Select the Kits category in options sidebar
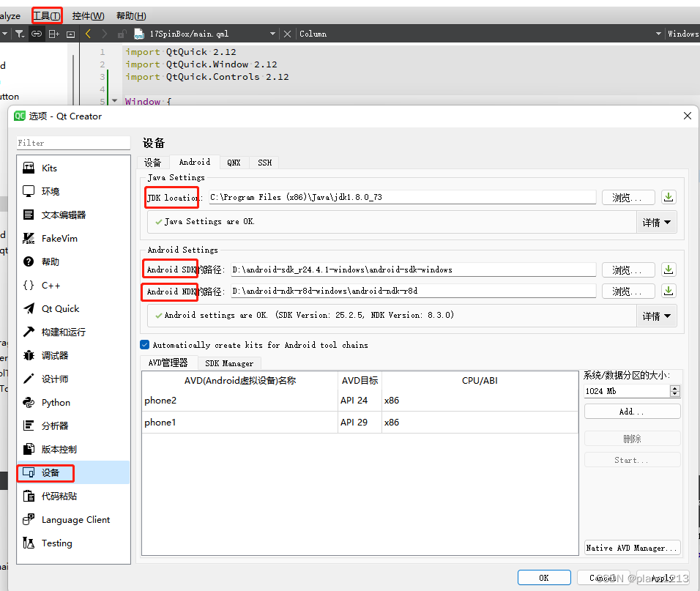This screenshot has height=591, width=700. point(49,168)
